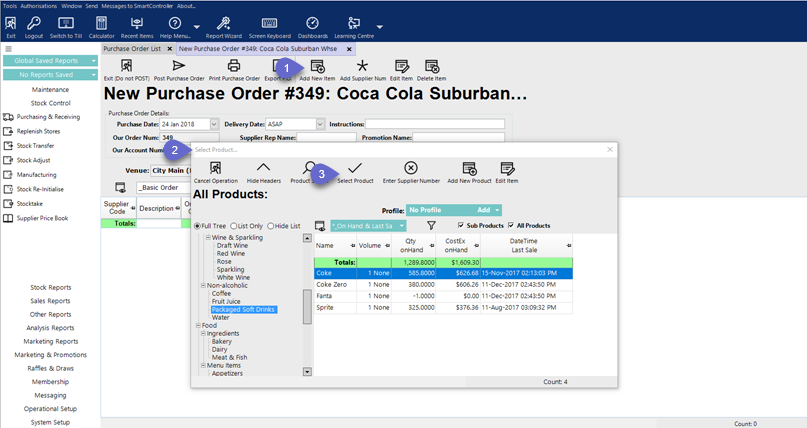The height and width of the screenshot is (428, 807).
Task: Toggle the Sub Products checkbox
Action: [460, 226]
